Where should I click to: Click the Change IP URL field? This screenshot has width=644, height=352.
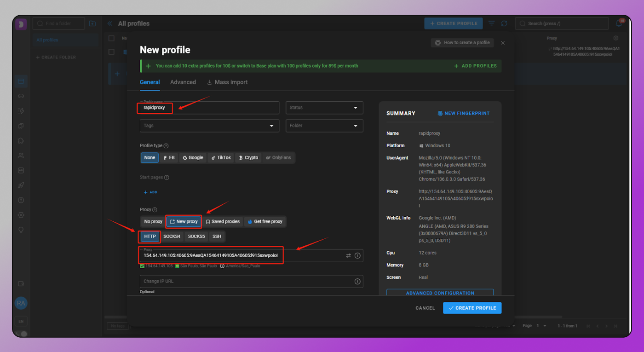click(x=251, y=281)
